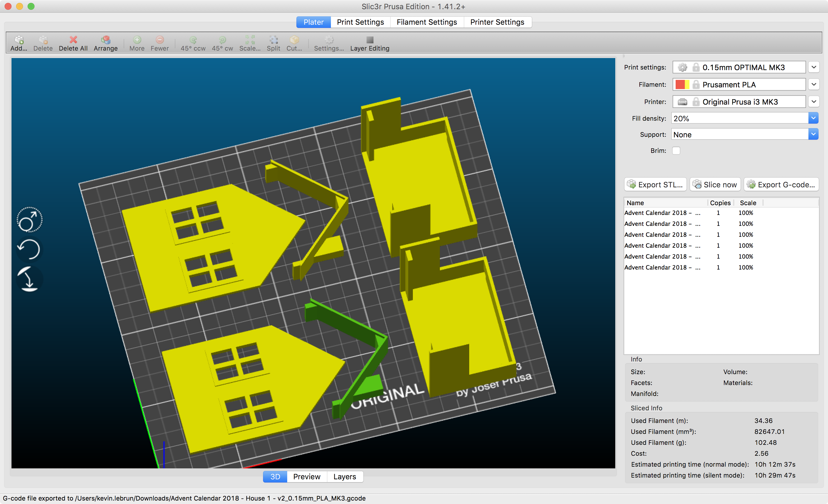Click the 0.15mm OPTIMAL MK3 combo box
This screenshot has width=828, height=504.
pos(739,67)
